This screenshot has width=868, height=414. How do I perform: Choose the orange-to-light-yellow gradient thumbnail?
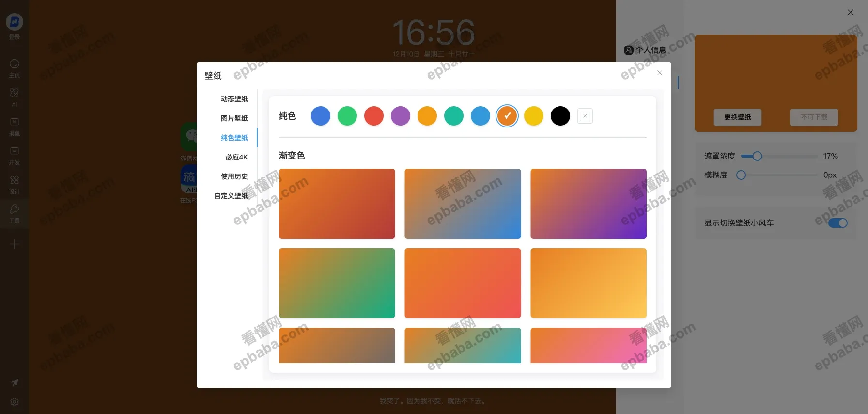pos(589,283)
